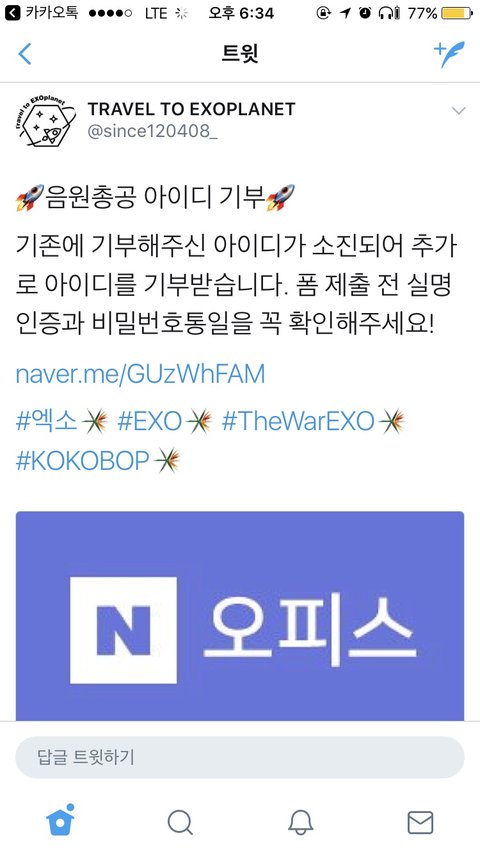480x854 pixels.
Task: Open the #KOKOBOP hashtag
Action: point(82,461)
